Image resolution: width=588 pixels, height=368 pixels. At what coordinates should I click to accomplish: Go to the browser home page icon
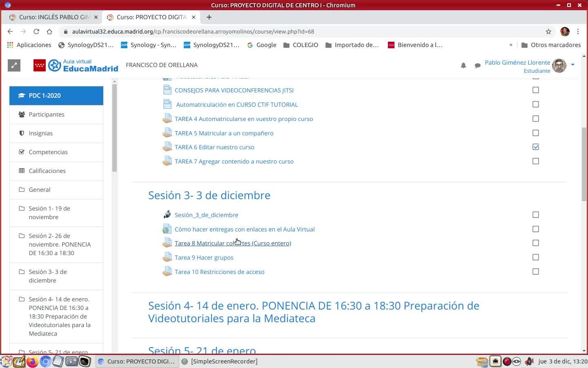tap(49, 31)
